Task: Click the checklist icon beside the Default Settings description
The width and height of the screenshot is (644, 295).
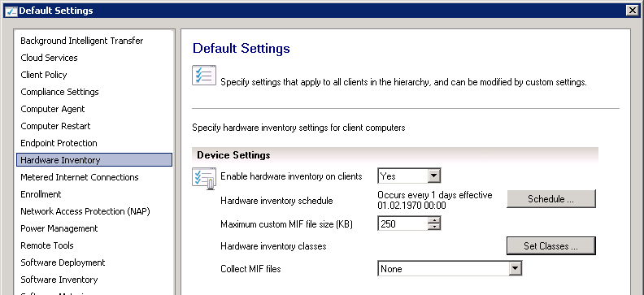Action: pyautogui.click(x=204, y=76)
